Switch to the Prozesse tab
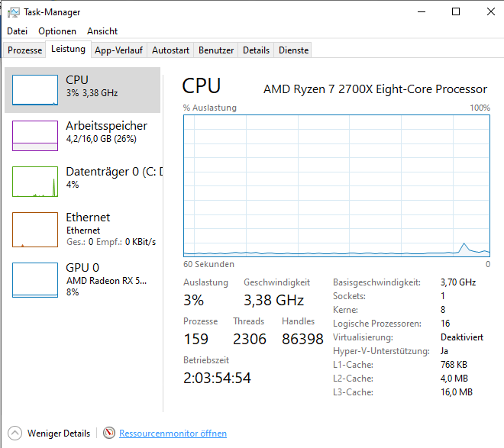Viewport: 504px width, 448px height. click(x=25, y=50)
